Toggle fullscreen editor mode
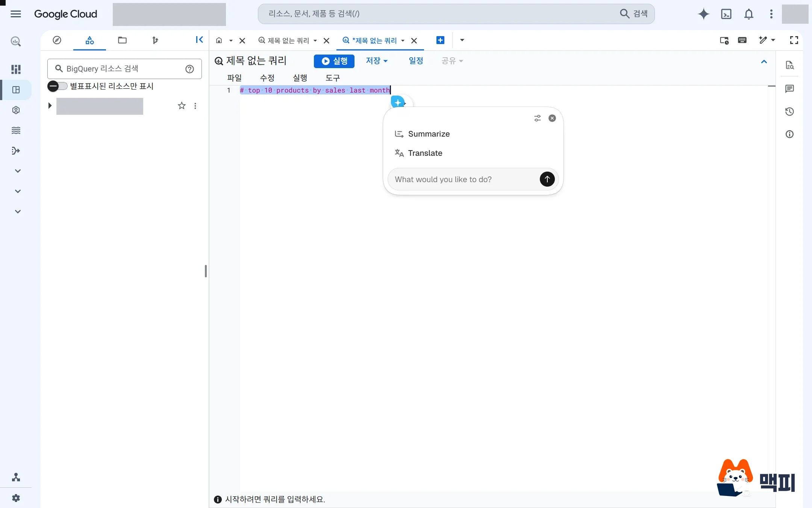Viewport: 812px width, 508px height. [x=794, y=40]
